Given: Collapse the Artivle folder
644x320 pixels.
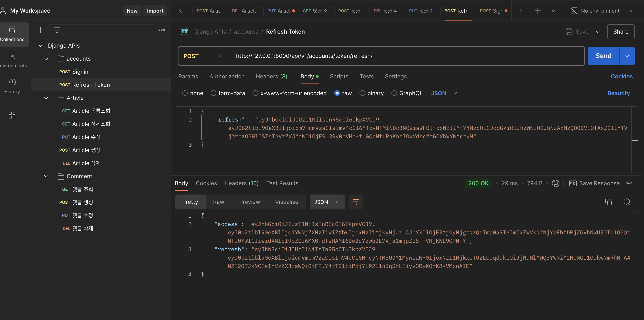Looking at the screenshot, I should [46, 98].
